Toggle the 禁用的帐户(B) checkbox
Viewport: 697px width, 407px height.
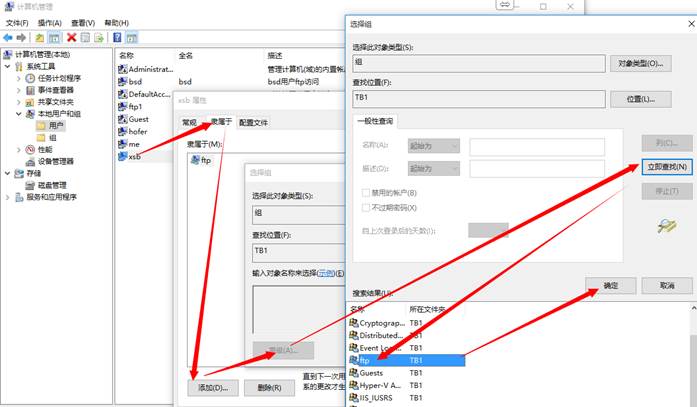pyautogui.click(x=366, y=193)
